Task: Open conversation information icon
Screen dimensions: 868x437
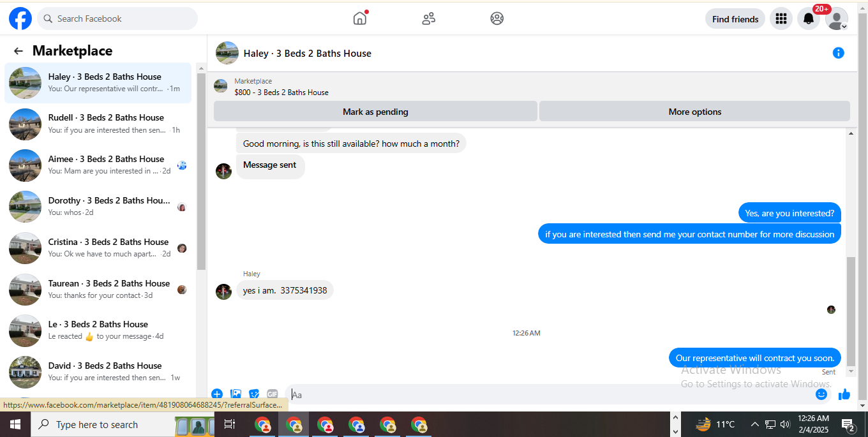Action: point(839,53)
